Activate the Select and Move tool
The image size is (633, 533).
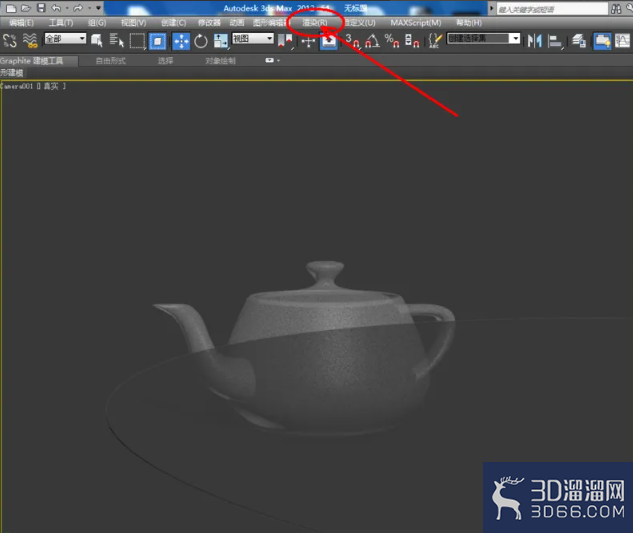click(181, 41)
